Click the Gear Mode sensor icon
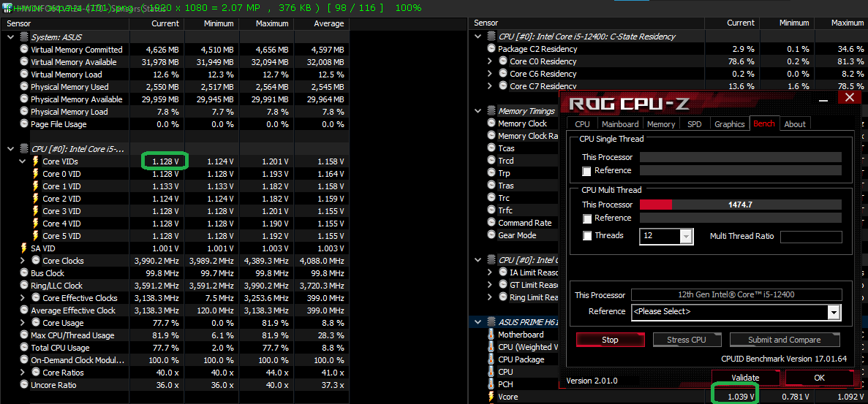This screenshot has width=868, height=404. pyautogui.click(x=491, y=235)
